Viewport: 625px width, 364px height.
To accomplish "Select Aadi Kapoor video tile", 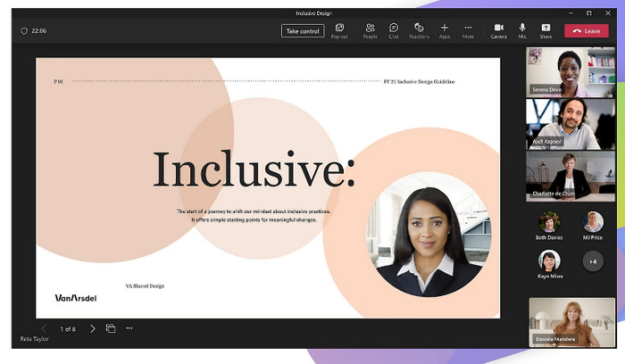I will pos(571,124).
